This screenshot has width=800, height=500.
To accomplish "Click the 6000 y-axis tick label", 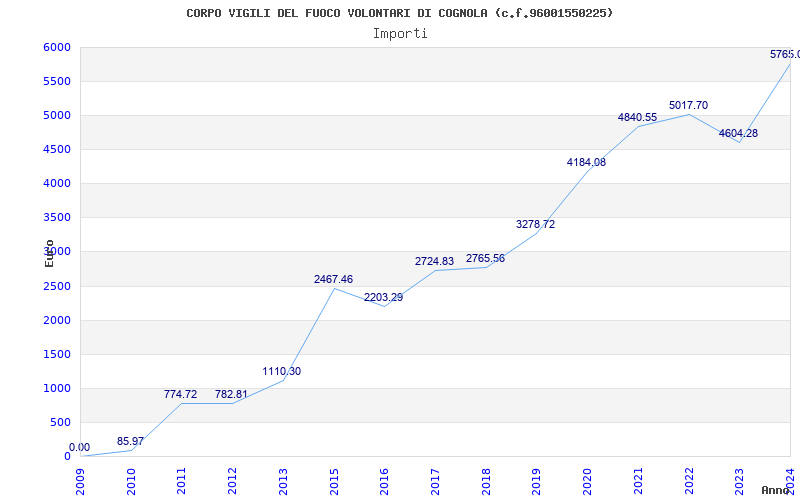I will (57, 47).
